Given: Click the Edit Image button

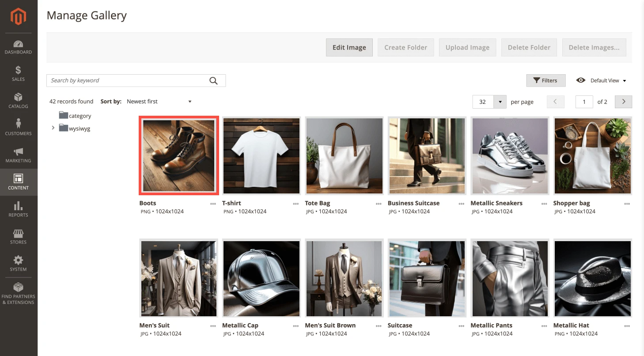Looking at the screenshot, I should coord(349,47).
